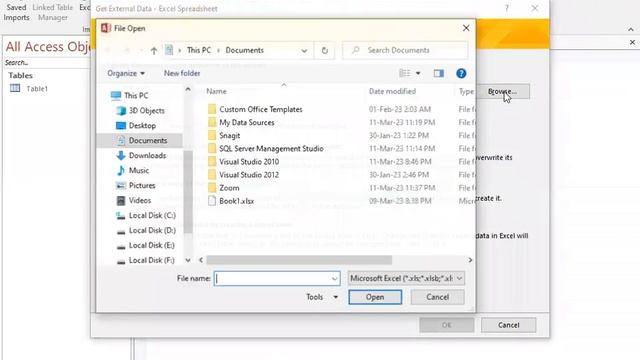Click the Open button

coord(375,297)
